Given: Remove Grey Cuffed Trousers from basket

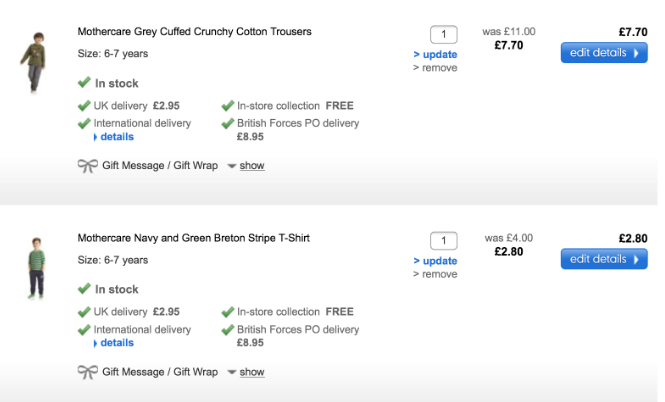Looking at the screenshot, I should [435, 68].
